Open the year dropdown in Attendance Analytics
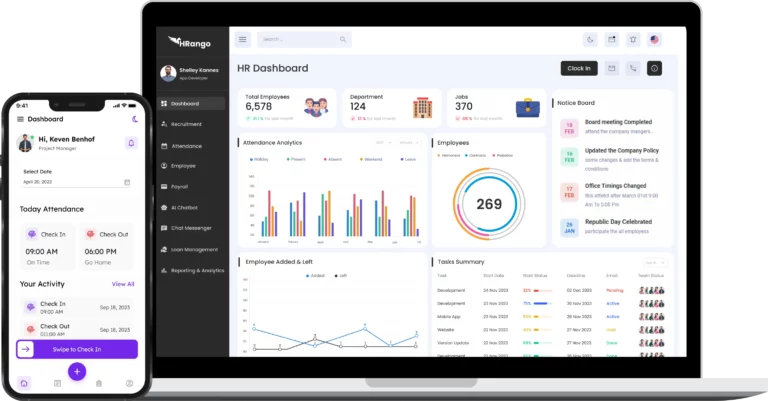This screenshot has width=768, height=401. tap(383, 143)
